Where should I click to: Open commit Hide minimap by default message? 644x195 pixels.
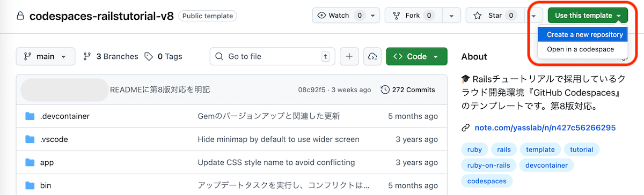[x=279, y=139]
